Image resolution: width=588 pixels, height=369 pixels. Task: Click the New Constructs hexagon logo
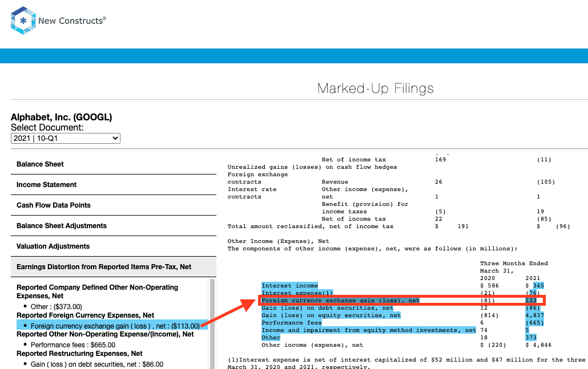pos(23,21)
